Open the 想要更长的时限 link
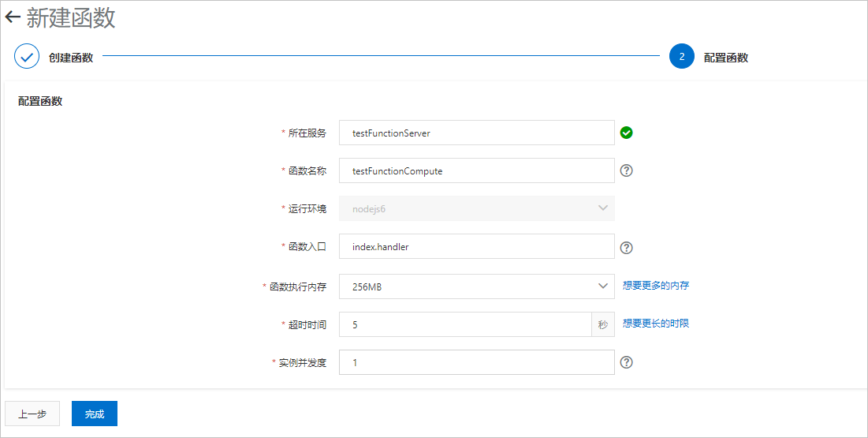Image resolution: width=868 pixels, height=438 pixels. 656,324
